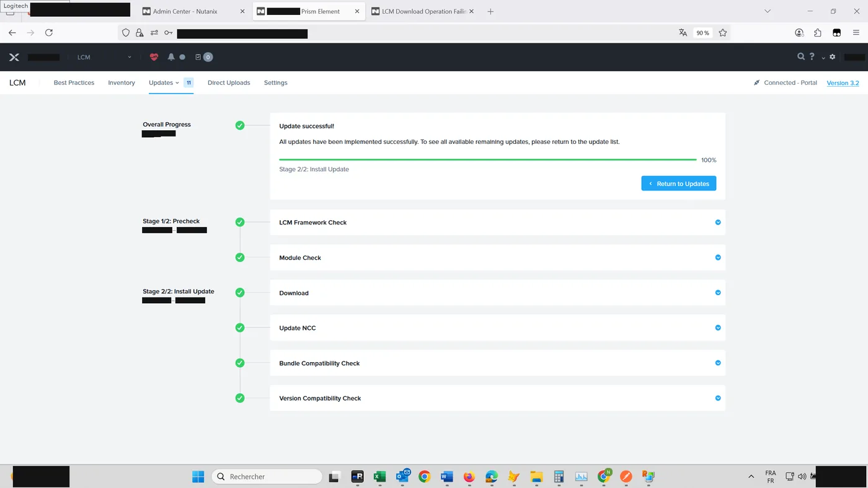Image resolution: width=868 pixels, height=488 pixels.
Task: Open the Version 3.2 link
Action: [x=843, y=82]
